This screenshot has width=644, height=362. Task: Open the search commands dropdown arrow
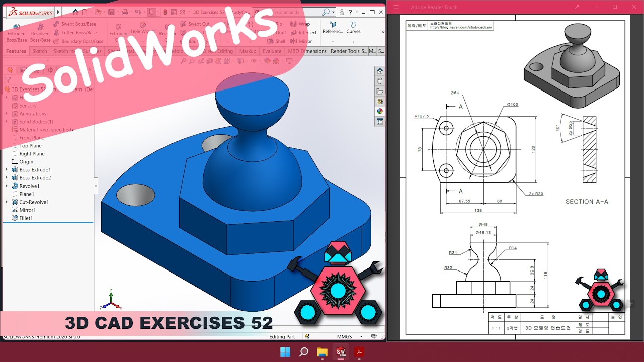[333, 12]
